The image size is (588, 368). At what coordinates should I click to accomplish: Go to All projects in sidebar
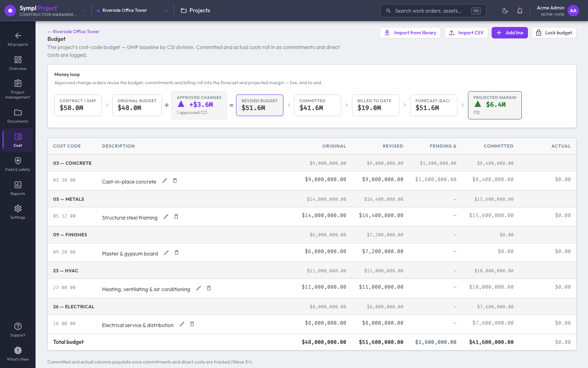coord(18,39)
